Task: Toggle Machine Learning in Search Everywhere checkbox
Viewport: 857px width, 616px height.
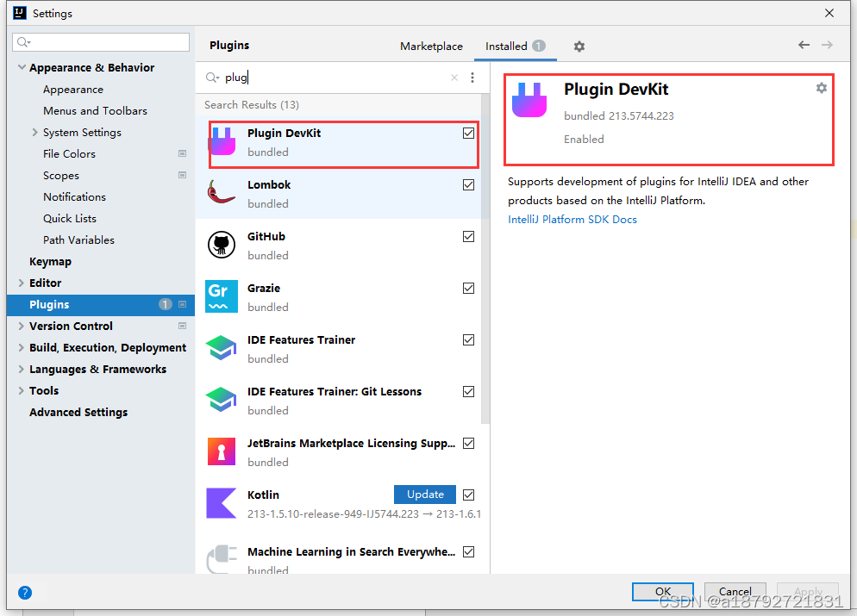Action: coord(468,552)
